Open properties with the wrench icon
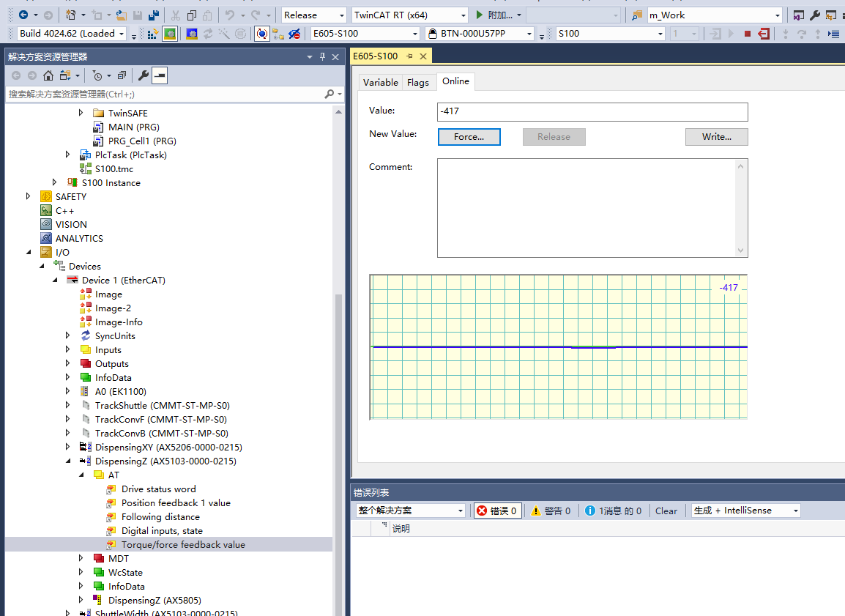The width and height of the screenshot is (845, 616). [144, 75]
